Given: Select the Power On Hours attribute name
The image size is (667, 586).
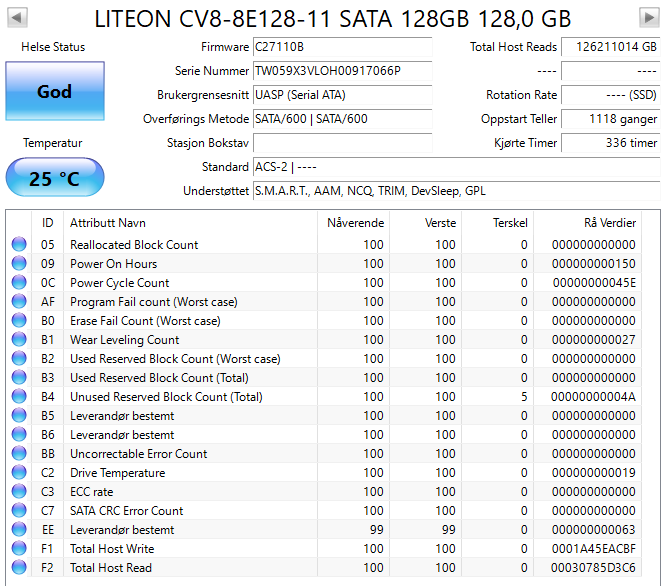Looking at the screenshot, I should pos(114,264).
